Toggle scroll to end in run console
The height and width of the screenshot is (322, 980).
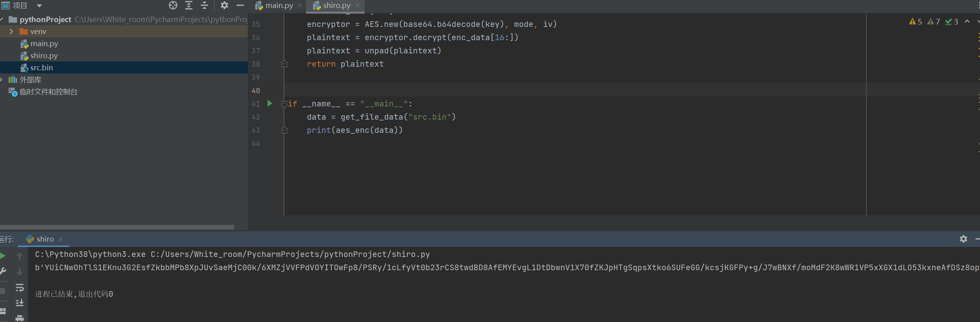20,303
